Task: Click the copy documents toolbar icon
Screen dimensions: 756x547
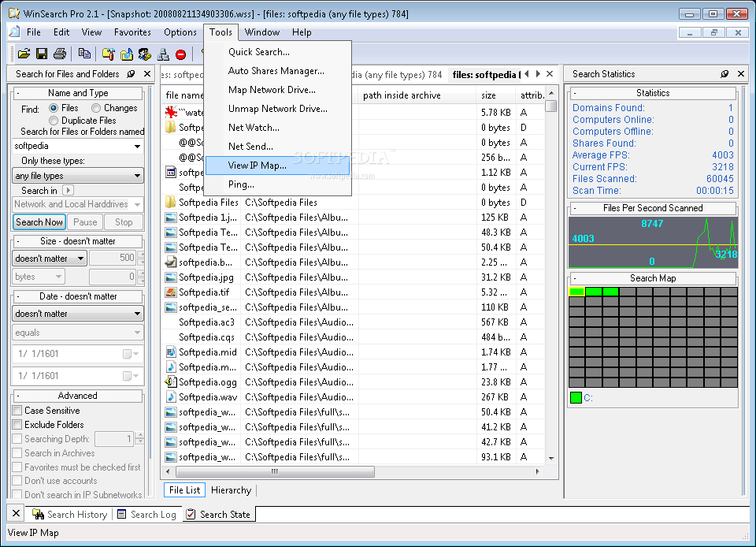Action: click(x=84, y=54)
